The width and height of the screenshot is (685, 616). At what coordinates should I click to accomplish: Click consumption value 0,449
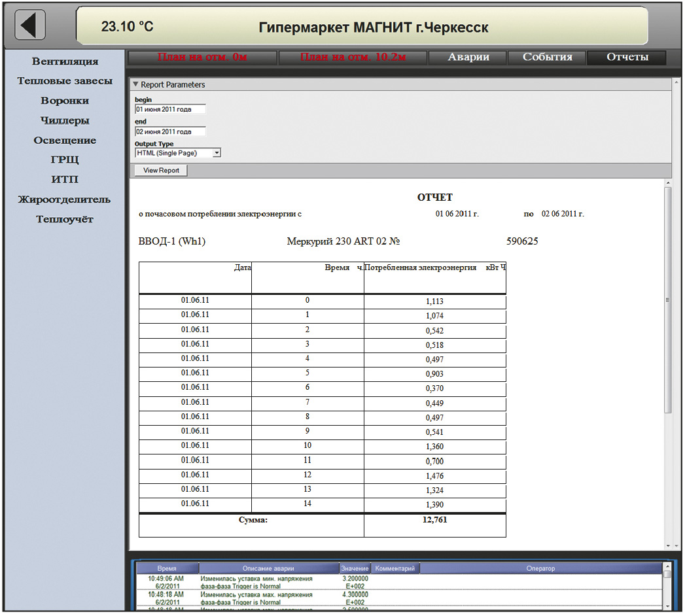coord(434,403)
